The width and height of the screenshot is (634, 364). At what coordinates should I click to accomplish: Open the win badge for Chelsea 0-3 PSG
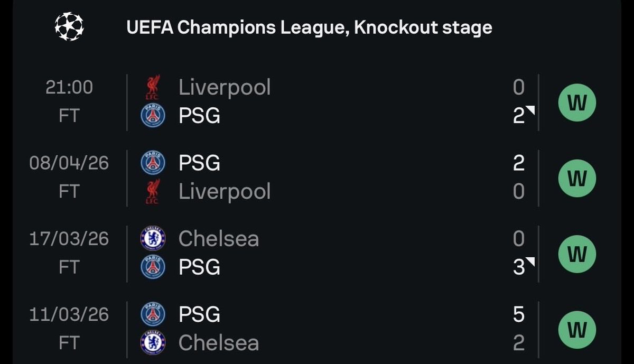[x=577, y=254]
